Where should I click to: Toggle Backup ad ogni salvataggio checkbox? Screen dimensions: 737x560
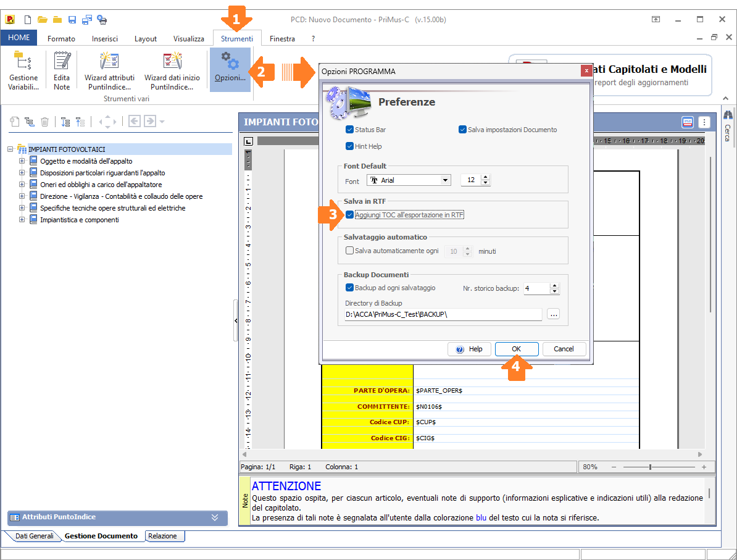pos(349,287)
